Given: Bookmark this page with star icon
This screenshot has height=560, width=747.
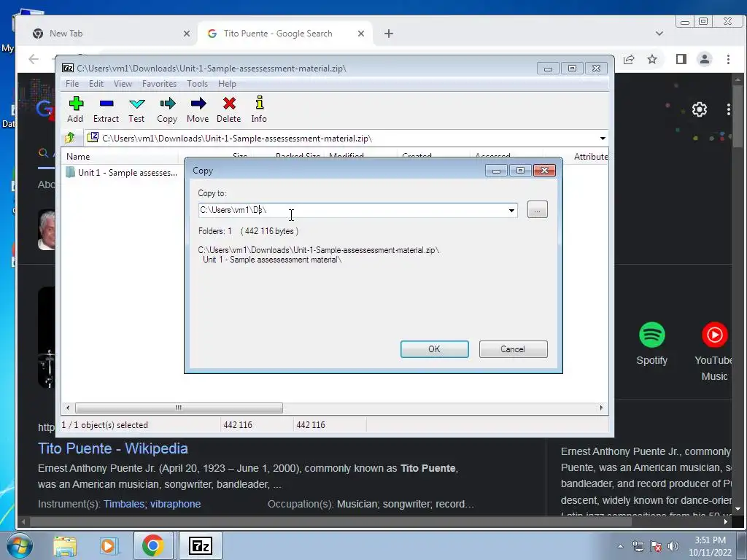Looking at the screenshot, I should click(x=652, y=59).
